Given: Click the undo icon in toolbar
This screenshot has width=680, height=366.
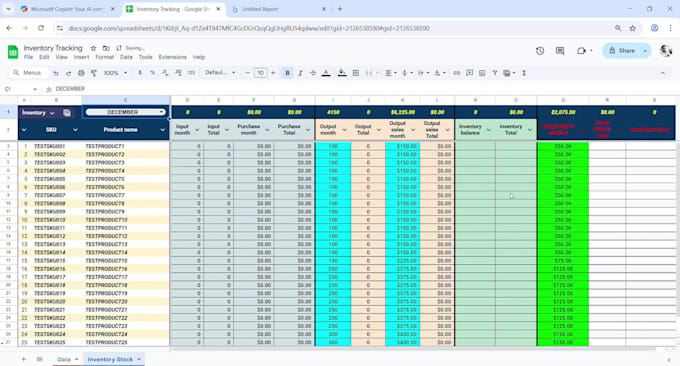Looking at the screenshot, I should [x=56, y=73].
